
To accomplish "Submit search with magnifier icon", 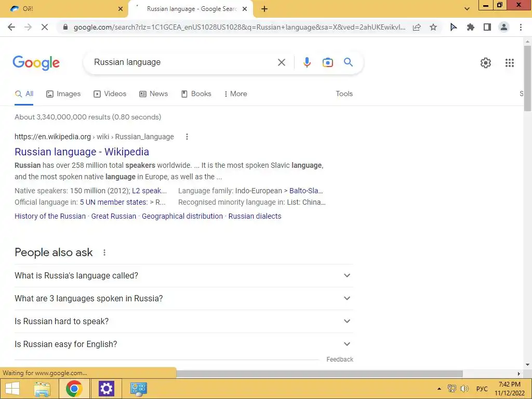I will (348, 62).
